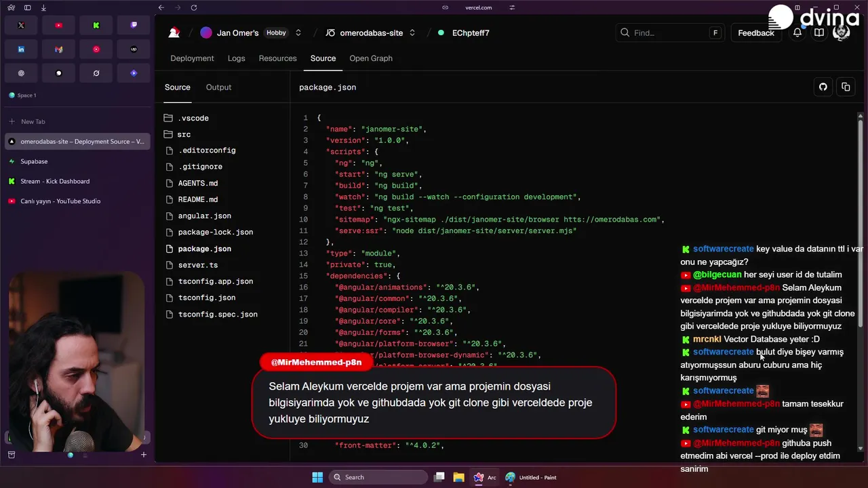Open the X (Twitter) pinned tab
Screen dimensions: 868x488
[21, 25]
